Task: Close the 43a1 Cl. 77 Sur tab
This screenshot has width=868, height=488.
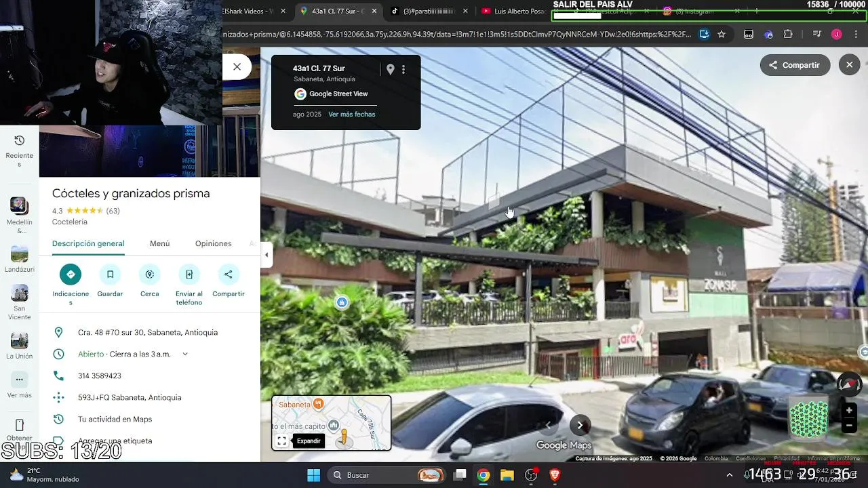Action: pos(374,11)
